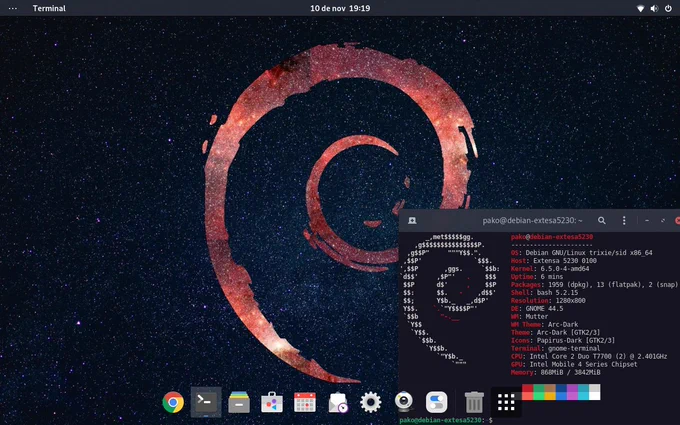The image size is (680, 425).
Task: Click new tab icon in terminal headerbar
Action: tap(412, 220)
